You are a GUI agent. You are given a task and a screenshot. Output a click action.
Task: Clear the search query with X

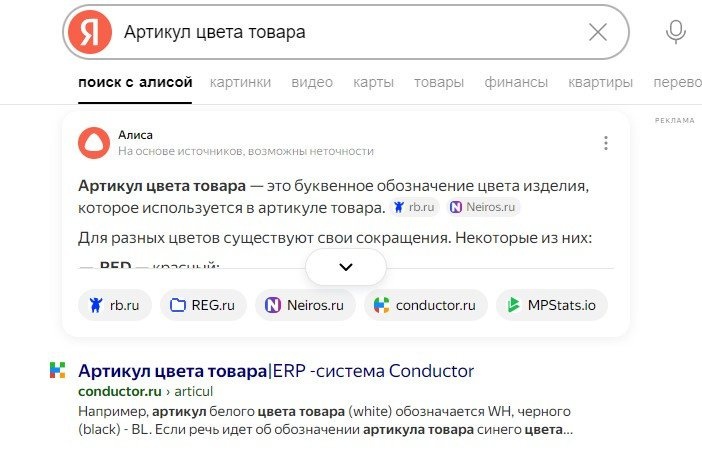click(x=597, y=32)
